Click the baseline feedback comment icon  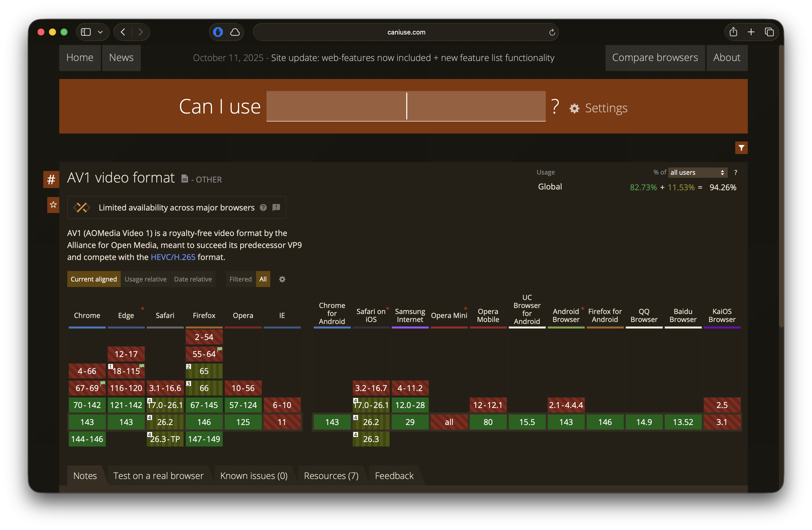pyautogui.click(x=276, y=207)
